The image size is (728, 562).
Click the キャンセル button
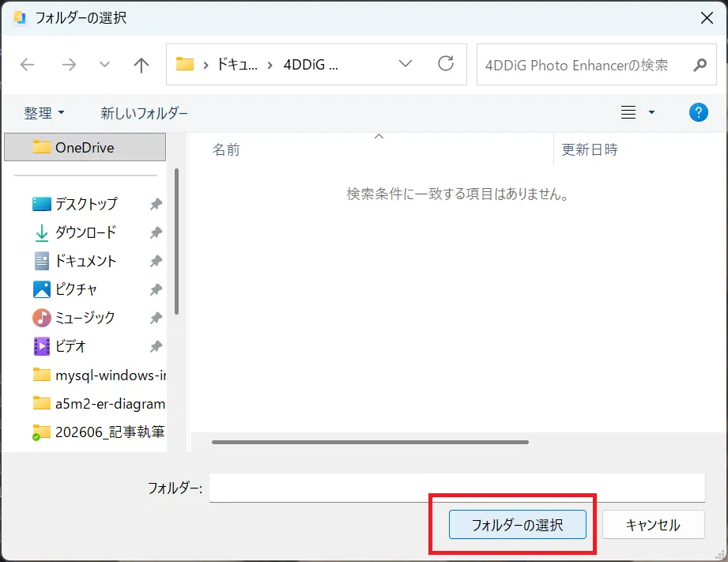[653, 525]
